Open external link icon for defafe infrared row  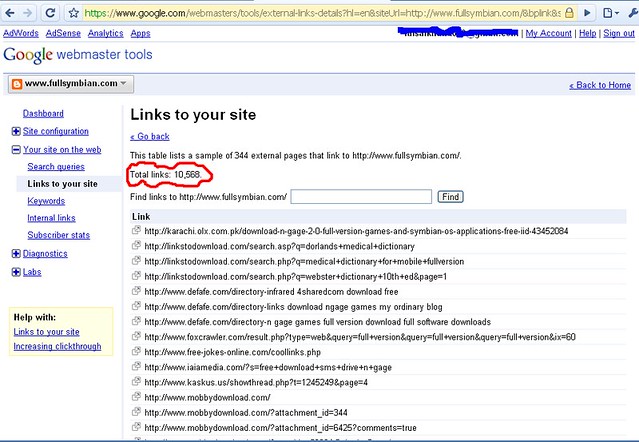136,291
